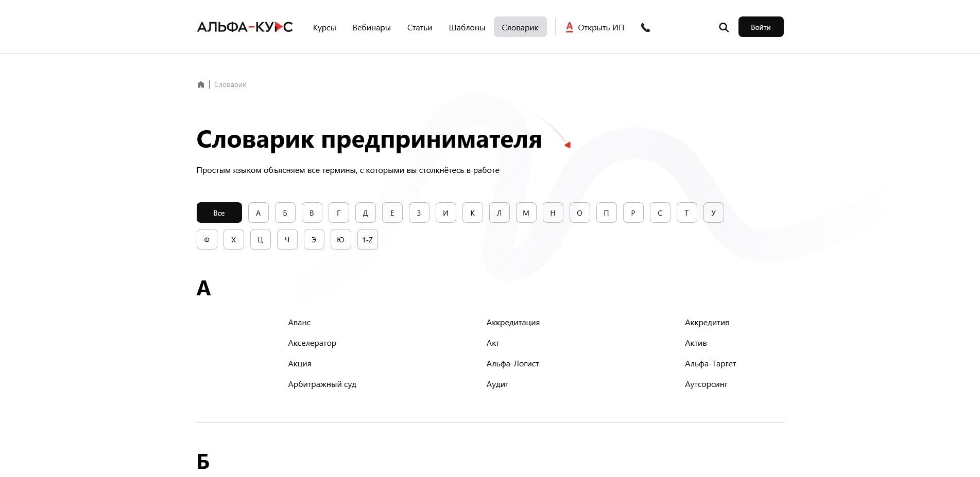This screenshot has width=980, height=477.
Task: Select the 1-Z filter button
Action: click(367, 239)
